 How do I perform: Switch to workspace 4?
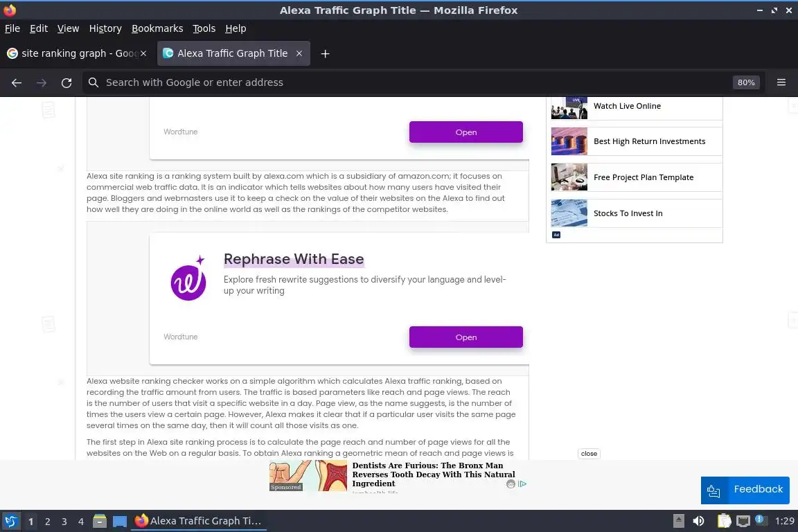(x=81, y=522)
